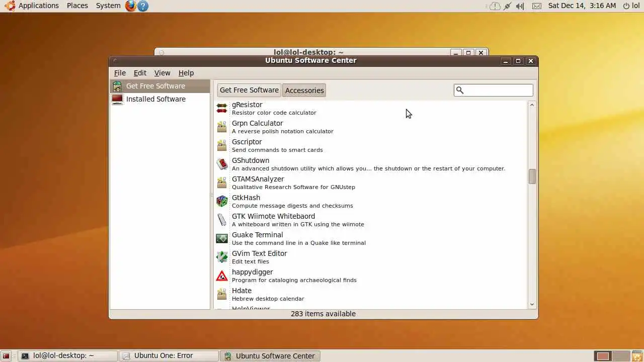Open the volume control in system tray
Image resolution: width=644 pixels, height=362 pixels.
520,6
